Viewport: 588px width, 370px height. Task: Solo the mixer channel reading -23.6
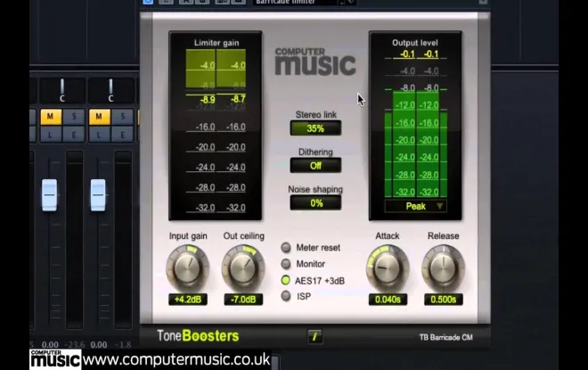pos(73,117)
